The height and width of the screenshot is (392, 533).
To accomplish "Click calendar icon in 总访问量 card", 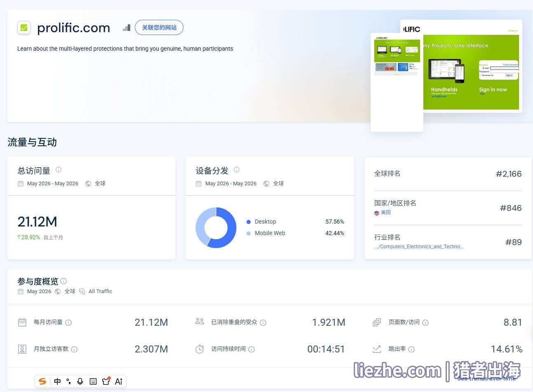I will pyautogui.click(x=21, y=184).
